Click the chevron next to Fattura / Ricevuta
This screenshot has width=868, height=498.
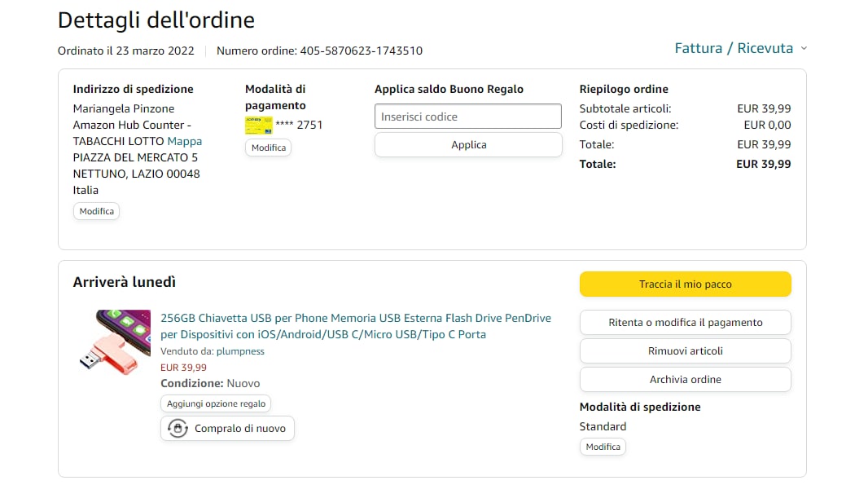pos(804,49)
